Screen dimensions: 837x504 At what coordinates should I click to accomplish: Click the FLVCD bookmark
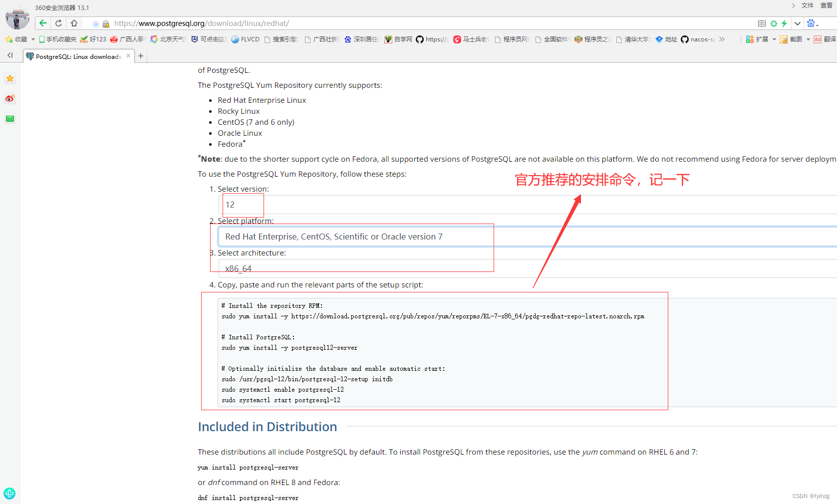245,39
